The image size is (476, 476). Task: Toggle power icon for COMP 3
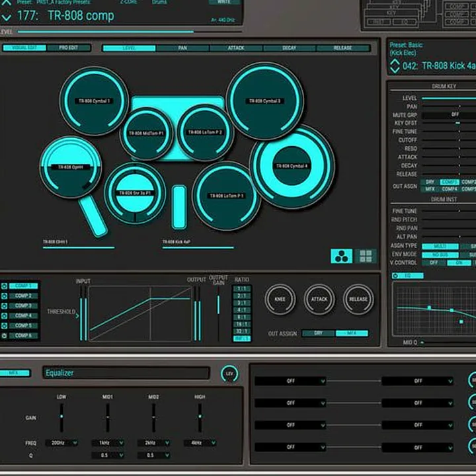(x=4, y=305)
